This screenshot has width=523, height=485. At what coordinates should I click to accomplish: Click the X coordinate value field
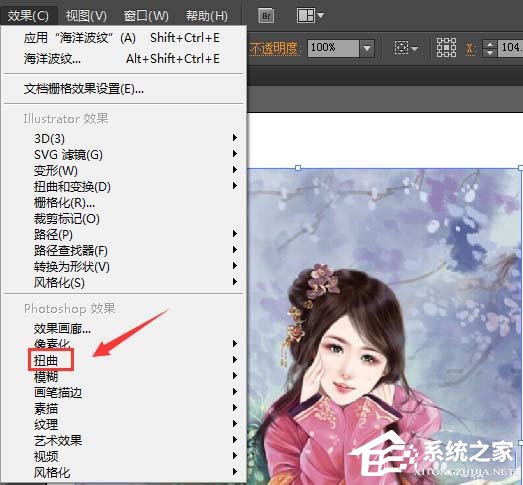510,49
